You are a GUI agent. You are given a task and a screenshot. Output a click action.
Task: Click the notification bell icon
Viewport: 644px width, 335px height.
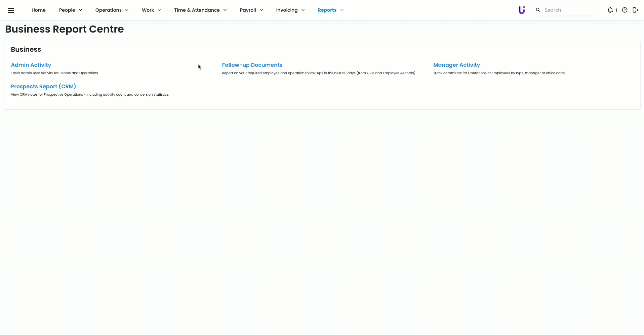[610, 10]
